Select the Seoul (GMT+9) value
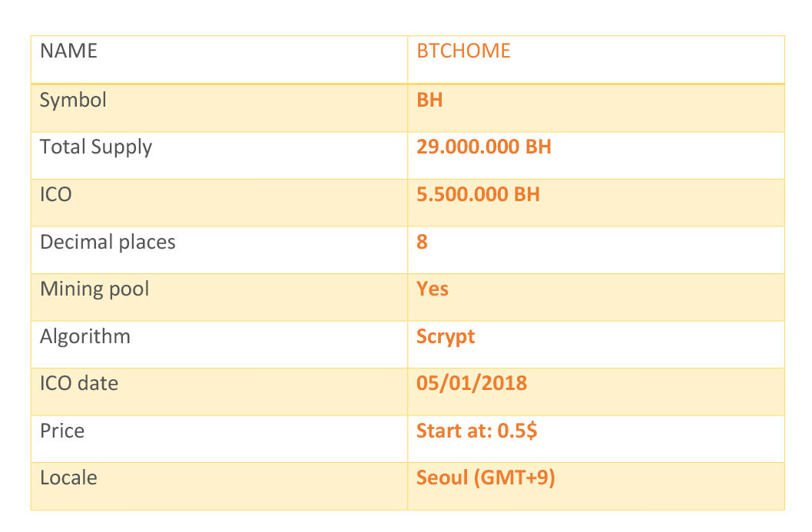Image resolution: width=812 pixels, height=532 pixels. (x=486, y=477)
